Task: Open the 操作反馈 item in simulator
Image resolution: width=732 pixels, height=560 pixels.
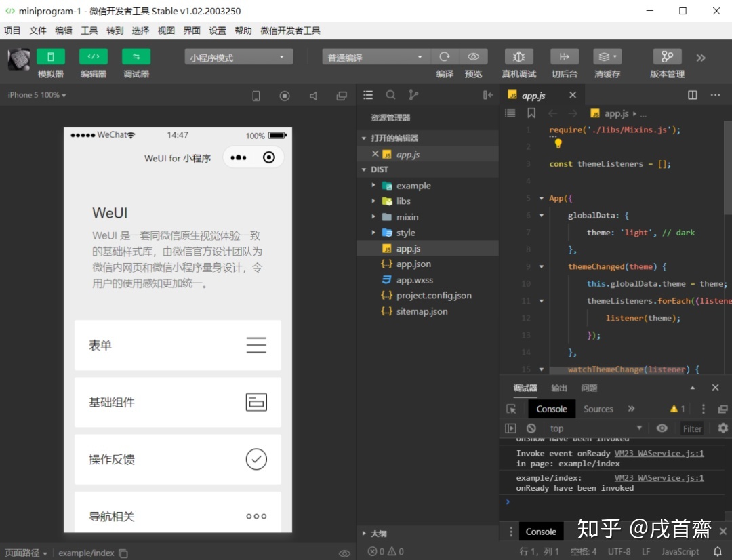Action: [178, 459]
